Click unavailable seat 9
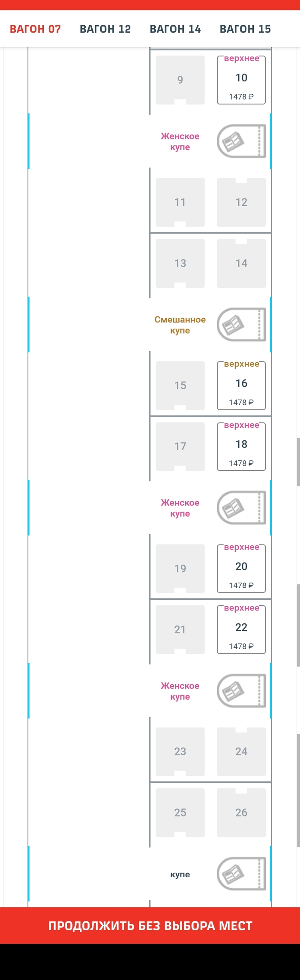The image size is (300, 980). [180, 80]
